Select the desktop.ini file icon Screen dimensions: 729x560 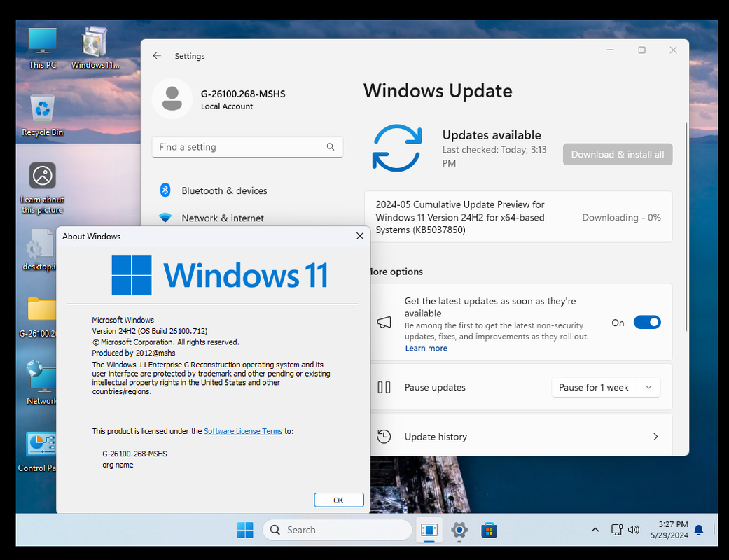tap(39, 250)
